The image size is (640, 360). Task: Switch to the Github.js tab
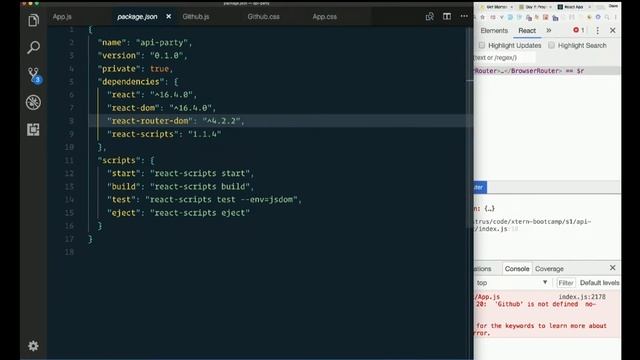point(196,17)
